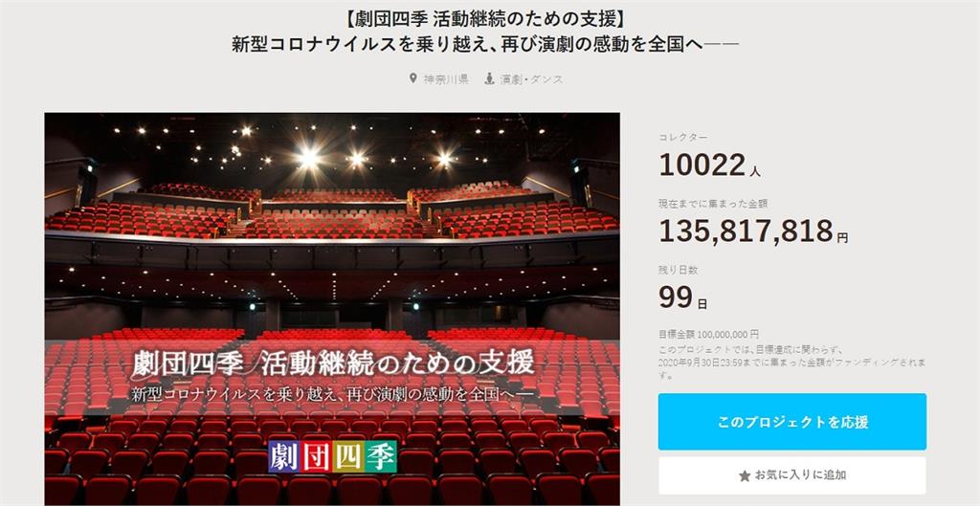Click the funding deadline description text

click(791, 363)
